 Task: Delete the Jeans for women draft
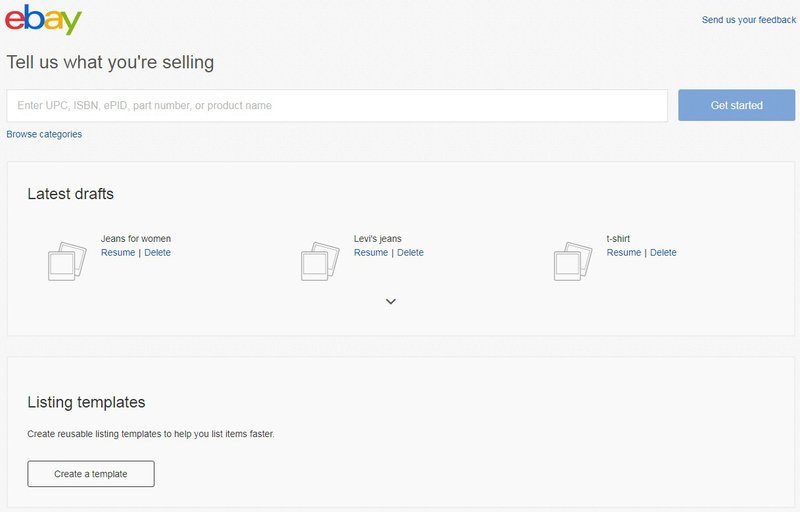[x=157, y=252]
